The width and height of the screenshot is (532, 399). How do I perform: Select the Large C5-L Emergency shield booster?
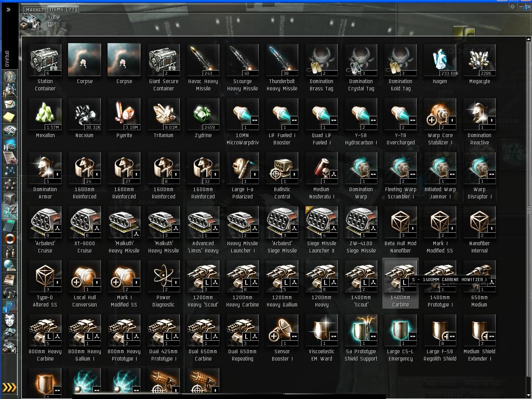tap(401, 338)
